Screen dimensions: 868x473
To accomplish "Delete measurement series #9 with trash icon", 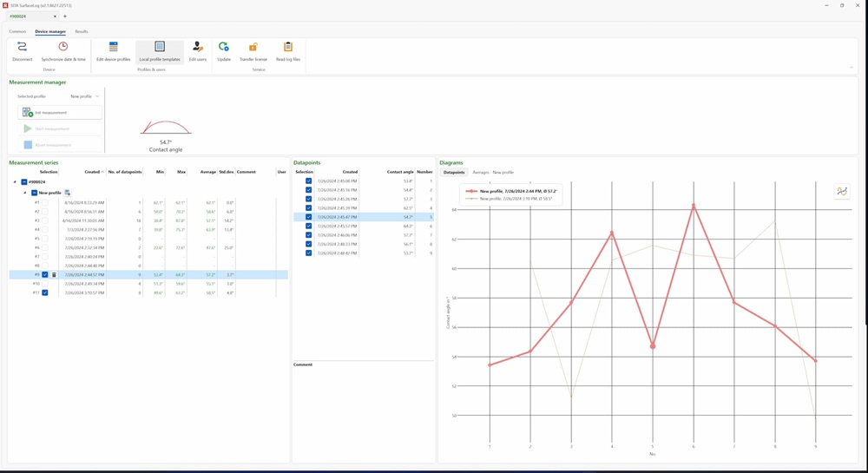I will (54, 275).
